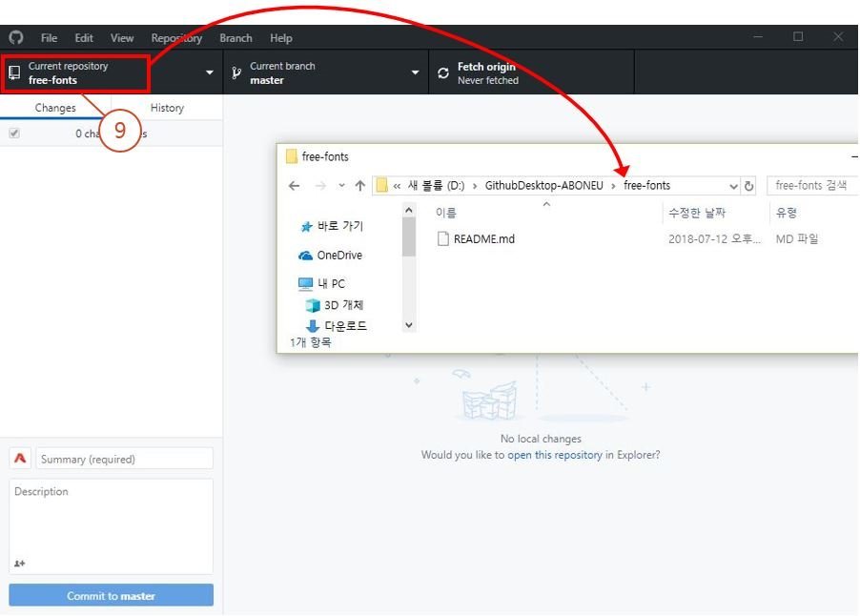
Task: Click the Explorer refresh icon
Action: coord(748,186)
